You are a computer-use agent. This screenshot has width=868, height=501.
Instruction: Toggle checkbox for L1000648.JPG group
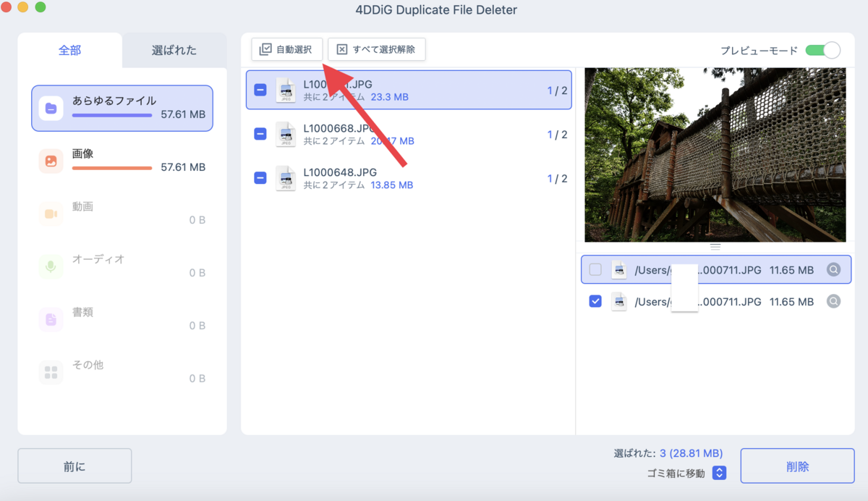(260, 178)
